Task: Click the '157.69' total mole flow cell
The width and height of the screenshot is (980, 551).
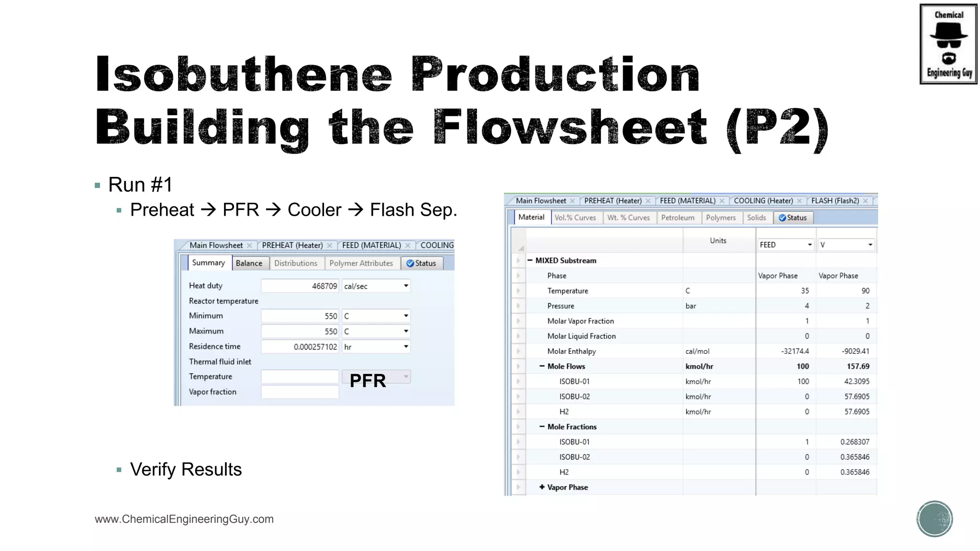Action: click(x=846, y=366)
